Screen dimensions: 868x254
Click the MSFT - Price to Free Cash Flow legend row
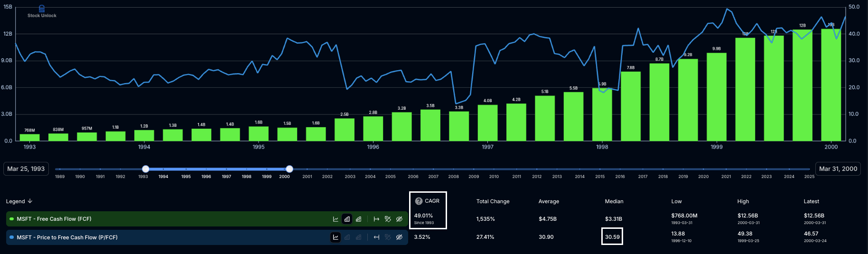click(x=207, y=237)
